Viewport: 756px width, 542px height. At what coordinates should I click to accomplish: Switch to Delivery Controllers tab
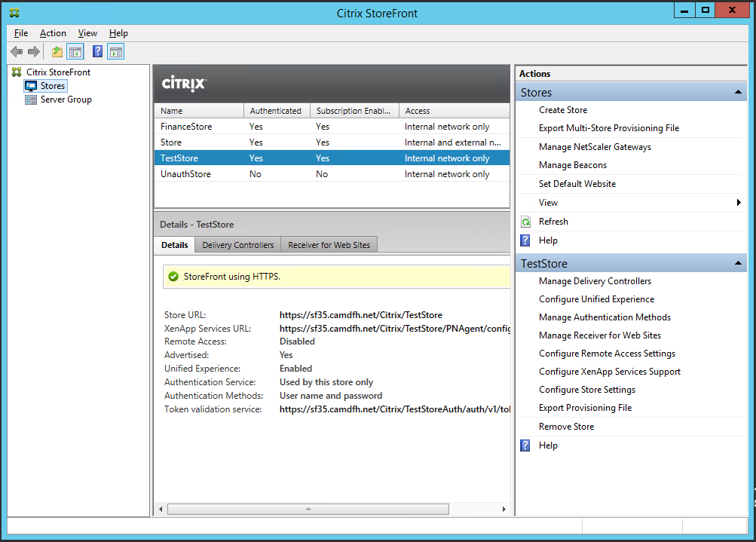[x=237, y=245]
